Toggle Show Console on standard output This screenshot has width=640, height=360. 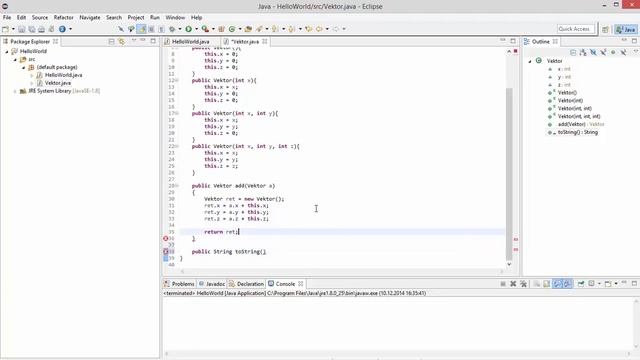click(557, 284)
